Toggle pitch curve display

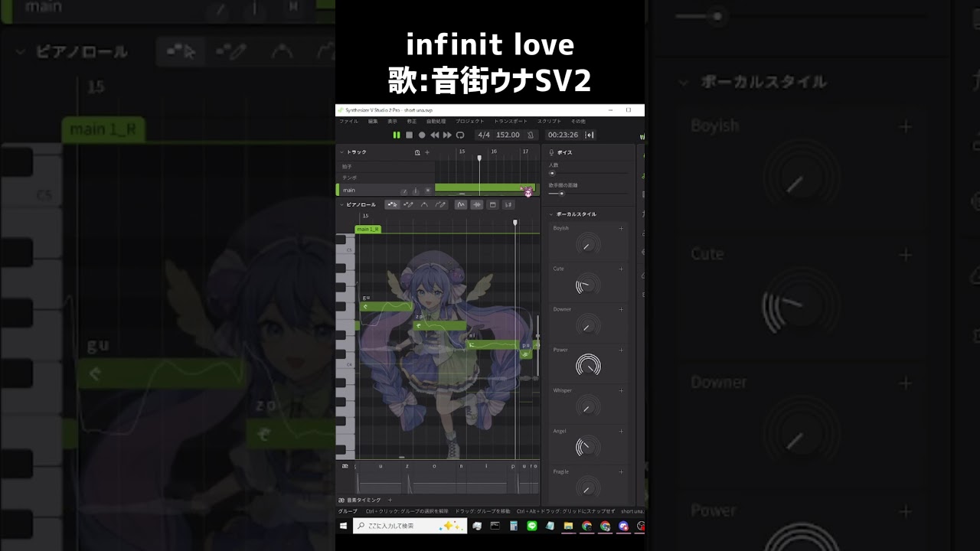[461, 204]
